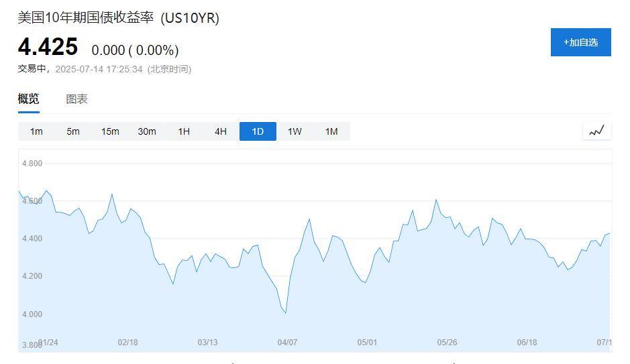The image size is (630, 364).
Task: Click the 04/07 low point on chart
Action: pos(285,312)
